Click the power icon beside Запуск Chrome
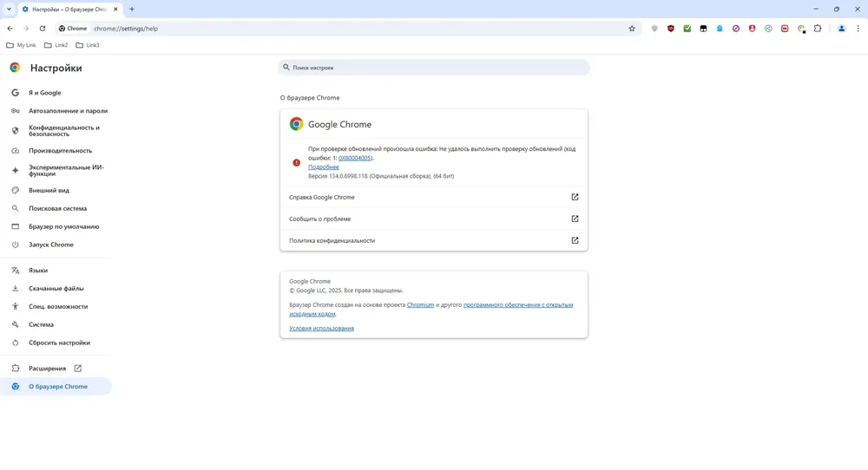Screen dimensions: 868x470 (x=15, y=245)
